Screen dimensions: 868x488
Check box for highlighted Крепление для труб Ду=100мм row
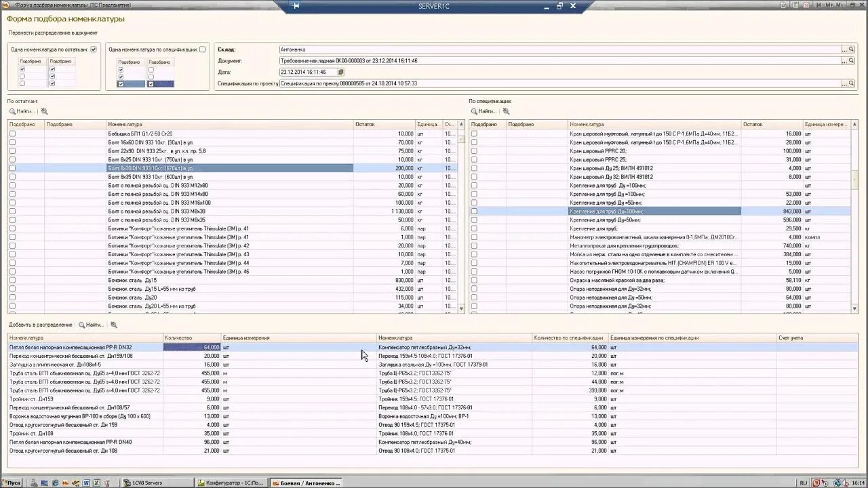474,211
